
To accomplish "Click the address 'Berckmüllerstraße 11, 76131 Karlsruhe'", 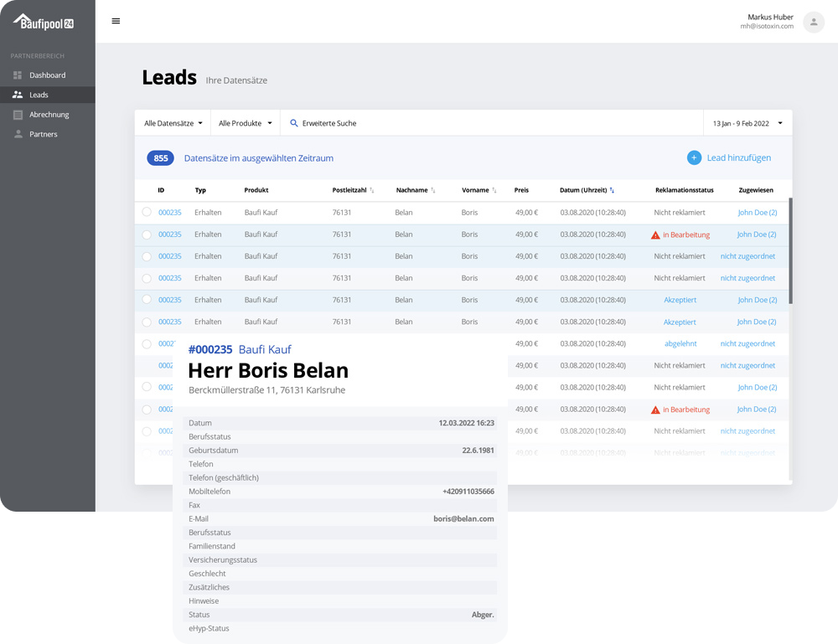I will pos(266,390).
